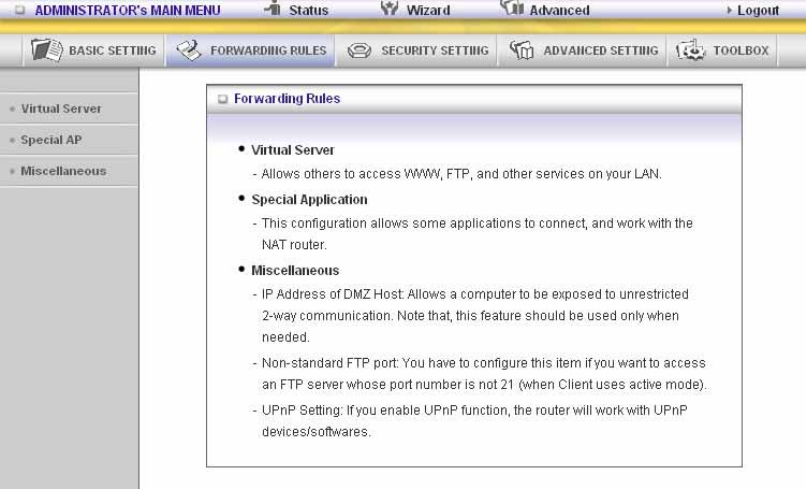Click the Basic Setting notebook icon
This screenshot has width=806, height=489.
click(47, 50)
